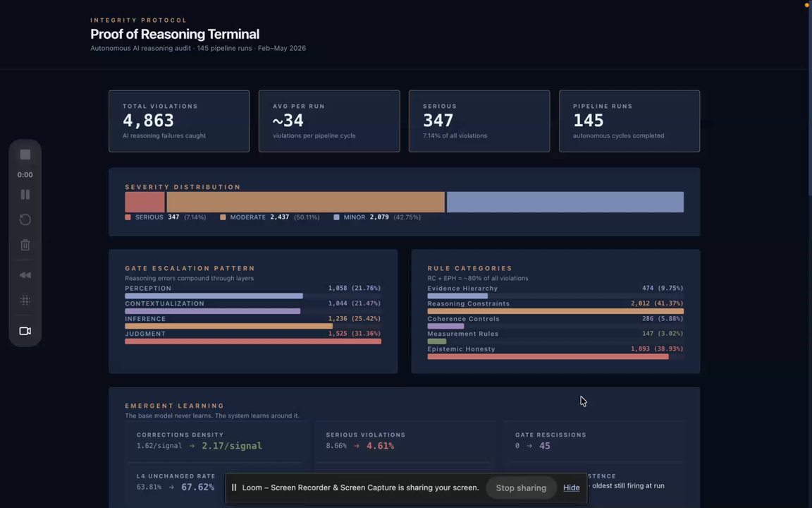Viewport: 812px width, 508px height.
Task: Click pause icon in screen sharing notification bar
Action: (x=234, y=488)
